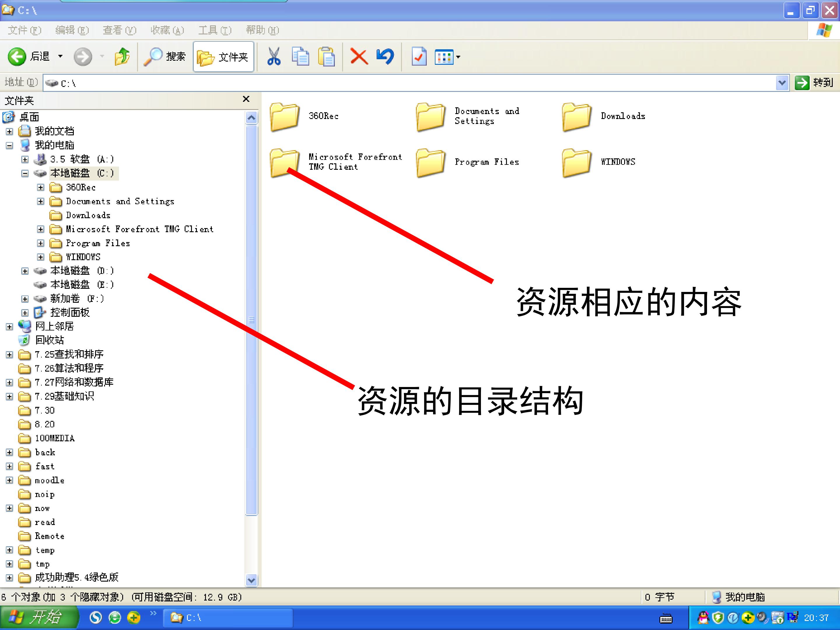The image size is (840, 630).
Task: Expand the 360Rec tree folder
Action: coord(41,188)
